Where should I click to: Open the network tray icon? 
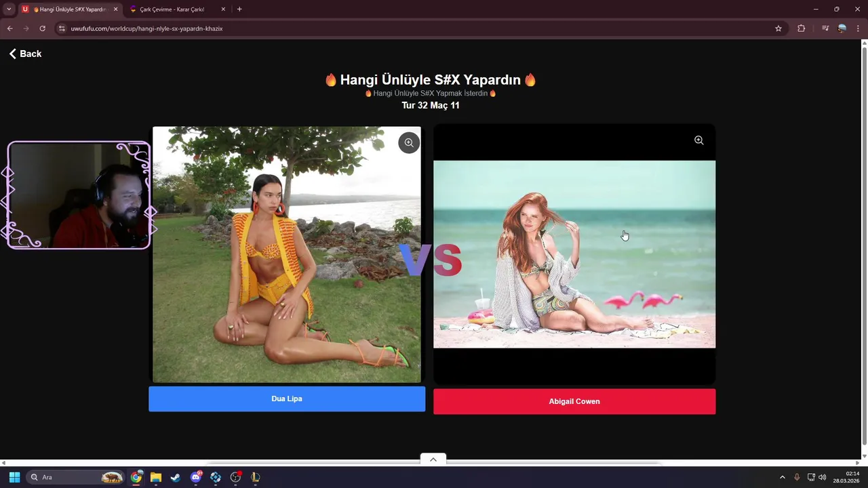pos(811,477)
